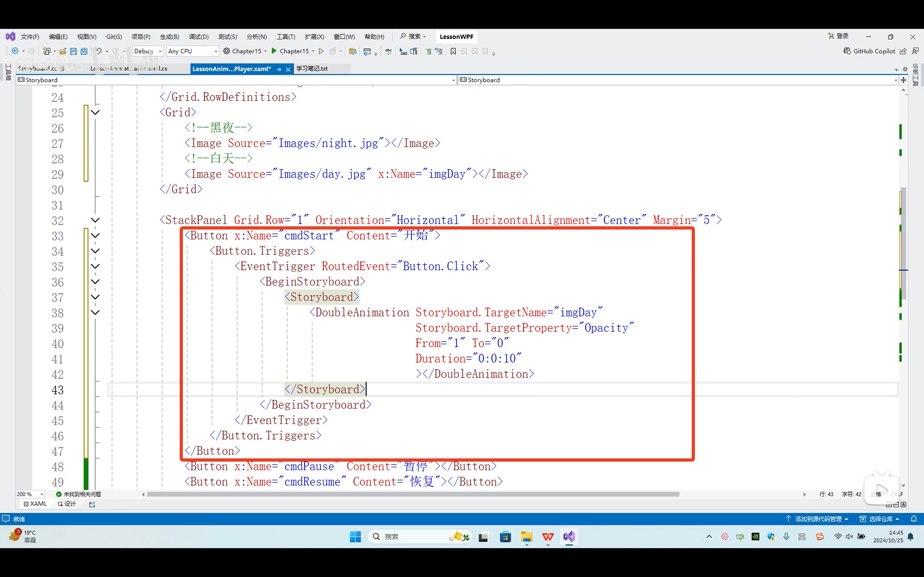924x577 pixels.
Task: Click the Undo arrow icon
Action: 98,51
